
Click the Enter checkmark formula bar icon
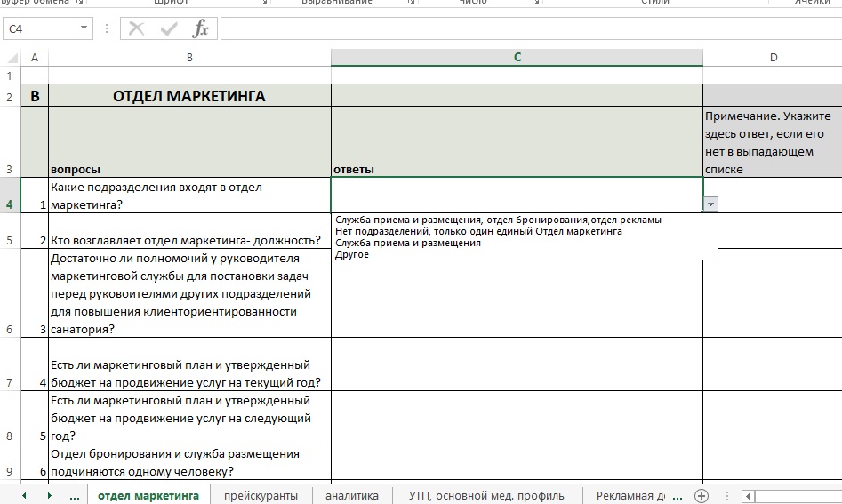(169, 28)
